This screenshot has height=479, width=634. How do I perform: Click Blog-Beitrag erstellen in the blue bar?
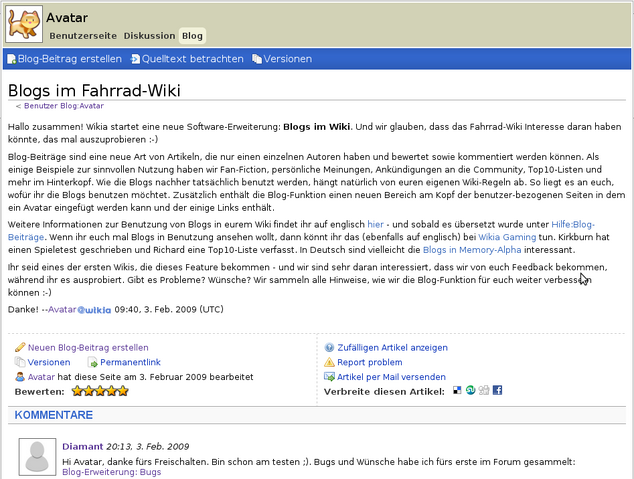click(70, 59)
